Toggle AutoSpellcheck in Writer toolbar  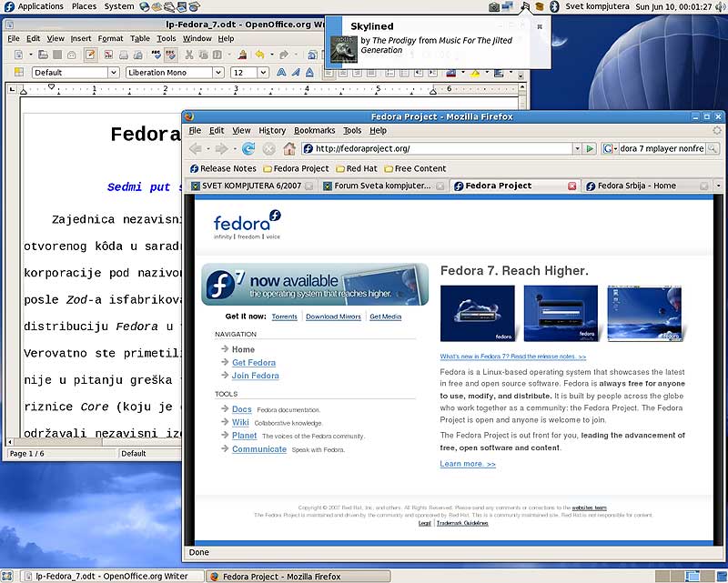[x=171, y=55]
